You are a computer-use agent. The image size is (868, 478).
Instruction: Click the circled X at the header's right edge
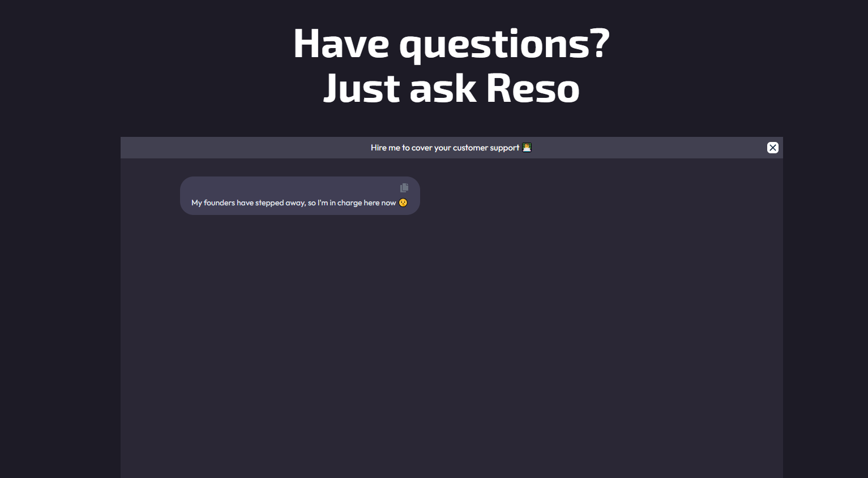[773, 148]
